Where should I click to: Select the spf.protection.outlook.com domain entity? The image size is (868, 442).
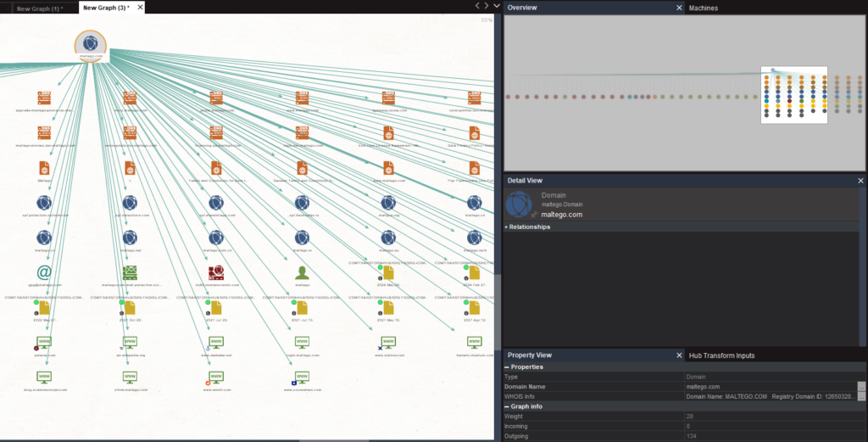click(44, 203)
